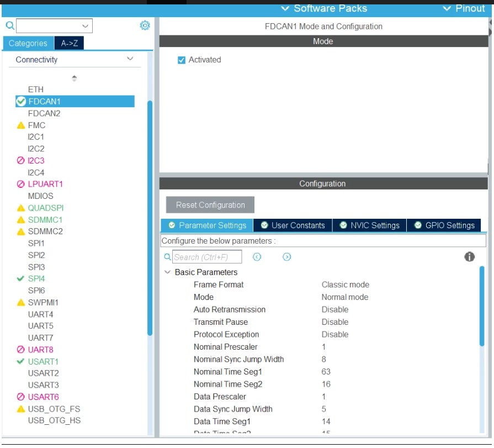
Task: Click the parameter list vertical scrollbar
Action: (482, 306)
